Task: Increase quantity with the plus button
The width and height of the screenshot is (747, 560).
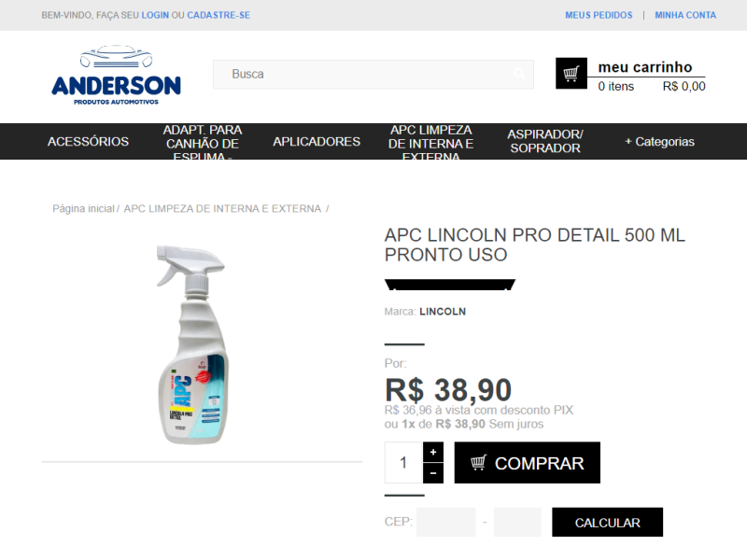Action: click(433, 452)
